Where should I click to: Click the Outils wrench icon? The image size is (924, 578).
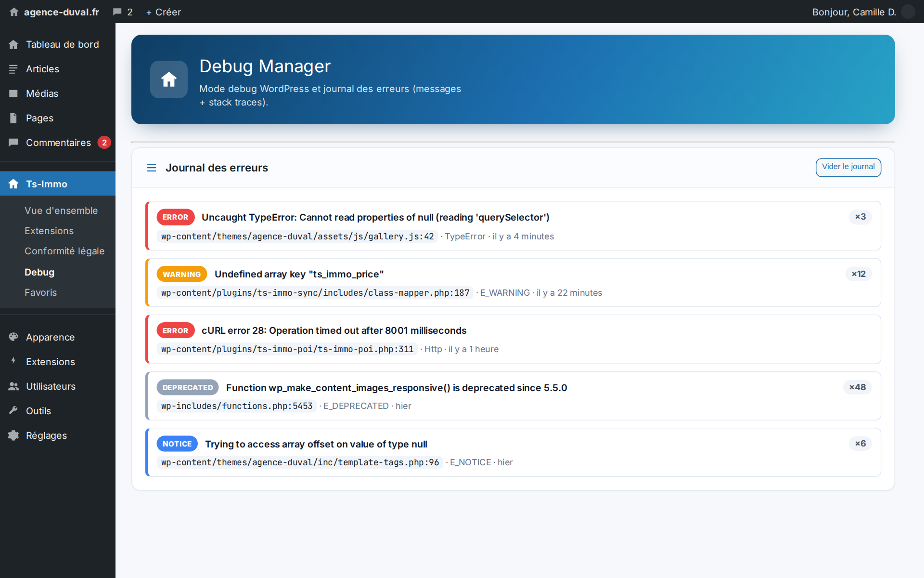(x=13, y=410)
